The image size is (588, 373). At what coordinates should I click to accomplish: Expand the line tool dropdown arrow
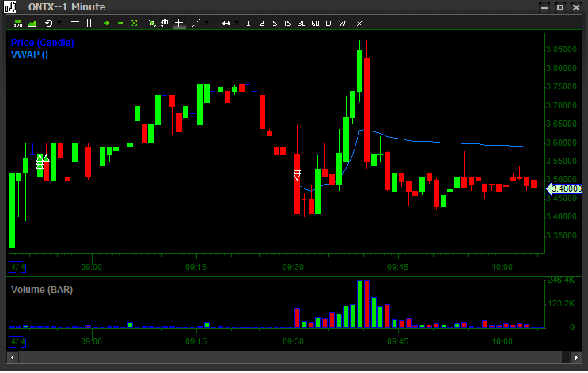tap(207, 23)
